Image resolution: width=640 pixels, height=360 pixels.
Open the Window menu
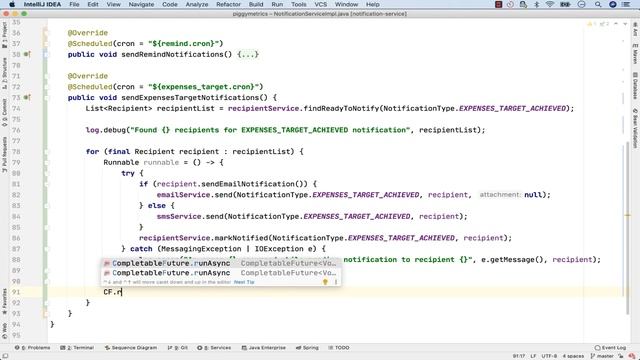coord(346,4)
